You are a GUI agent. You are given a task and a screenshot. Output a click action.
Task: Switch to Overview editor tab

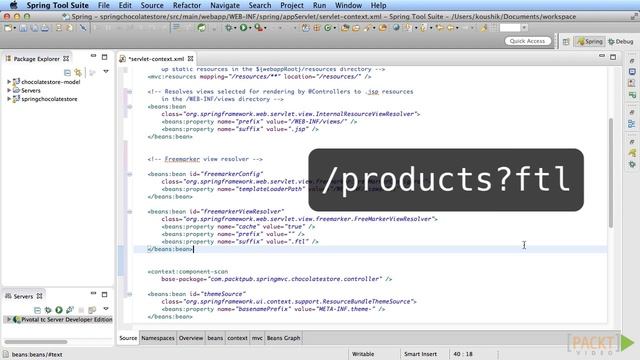pyautogui.click(x=191, y=338)
